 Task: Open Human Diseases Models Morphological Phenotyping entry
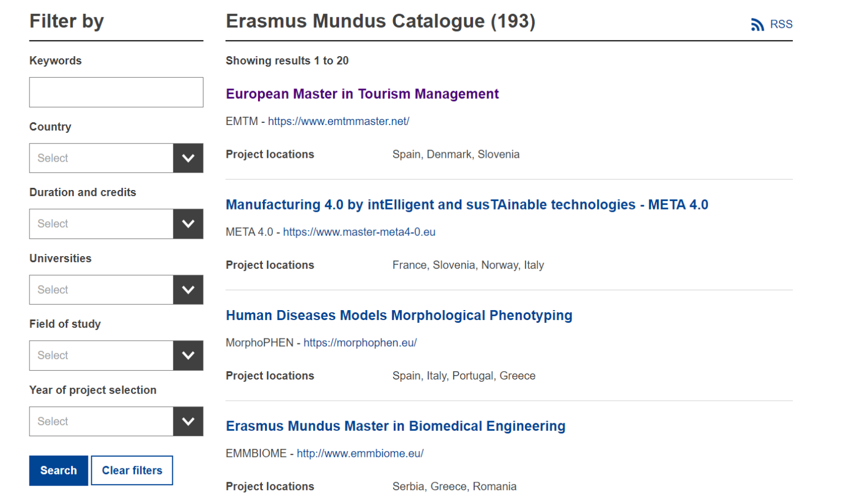pyautogui.click(x=399, y=315)
